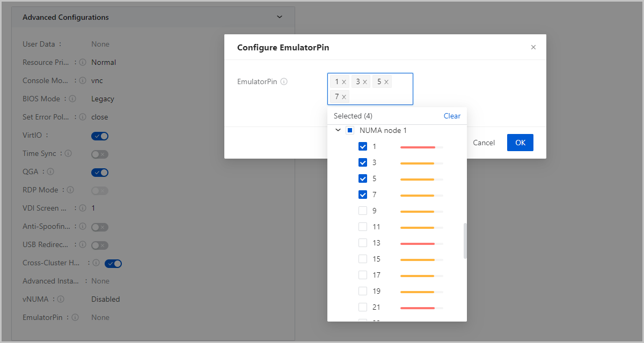The image size is (644, 343).
Task: Click info icon beside RDP Mode
Action: [x=70, y=190]
